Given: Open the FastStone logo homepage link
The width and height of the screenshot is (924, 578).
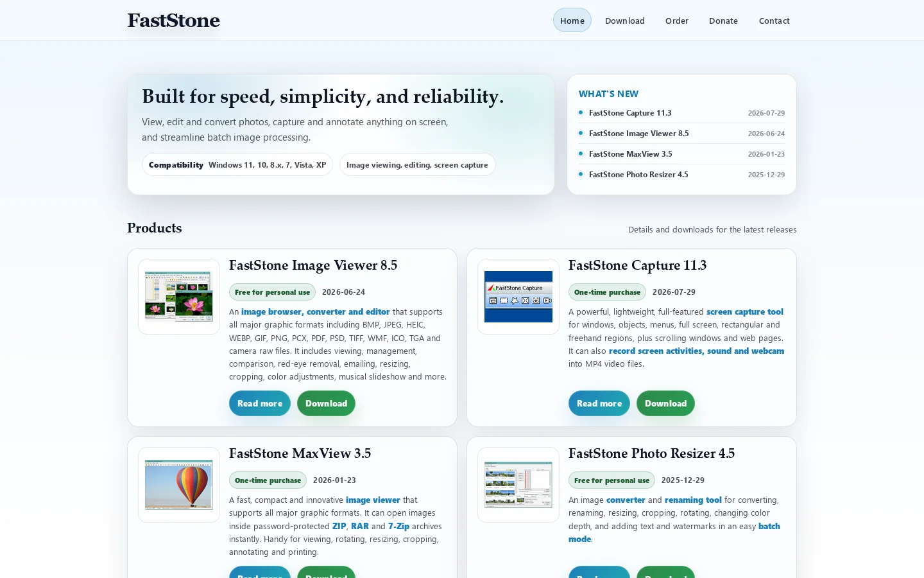Looking at the screenshot, I should (173, 21).
